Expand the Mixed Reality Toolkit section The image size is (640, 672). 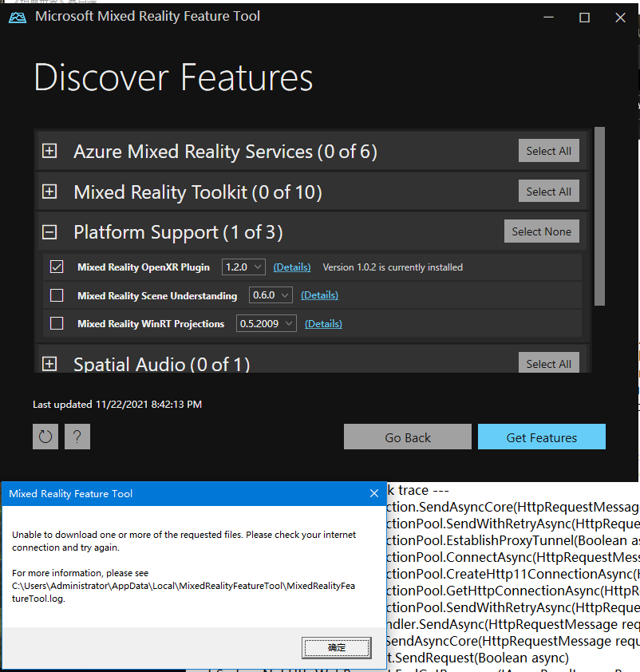pyautogui.click(x=49, y=191)
